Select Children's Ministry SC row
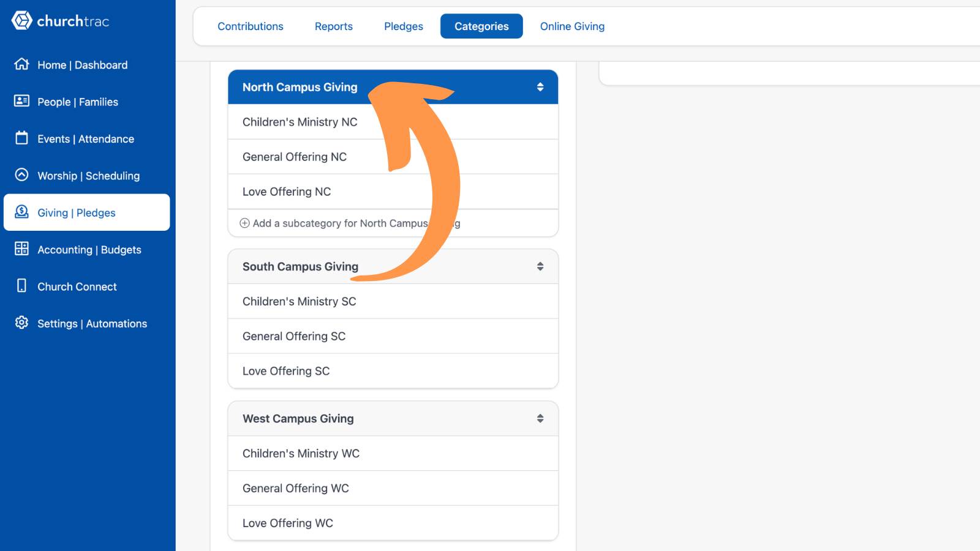Image resolution: width=980 pixels, height=551 pixels. [x=393, y=301]
